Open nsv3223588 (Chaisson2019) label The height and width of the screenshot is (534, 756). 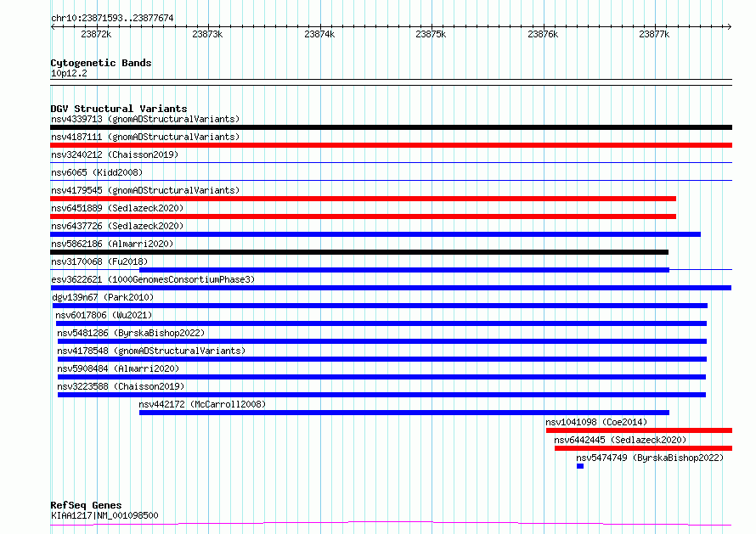tap(121, 386)
